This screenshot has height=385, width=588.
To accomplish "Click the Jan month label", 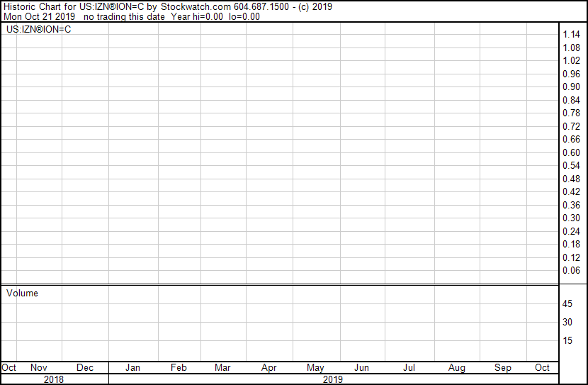I will [132, 367].
